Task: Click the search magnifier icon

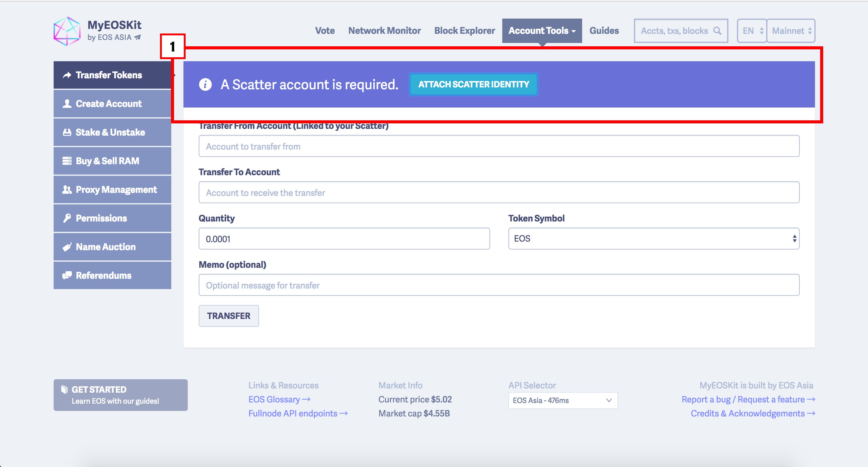Action: point(717,31)
